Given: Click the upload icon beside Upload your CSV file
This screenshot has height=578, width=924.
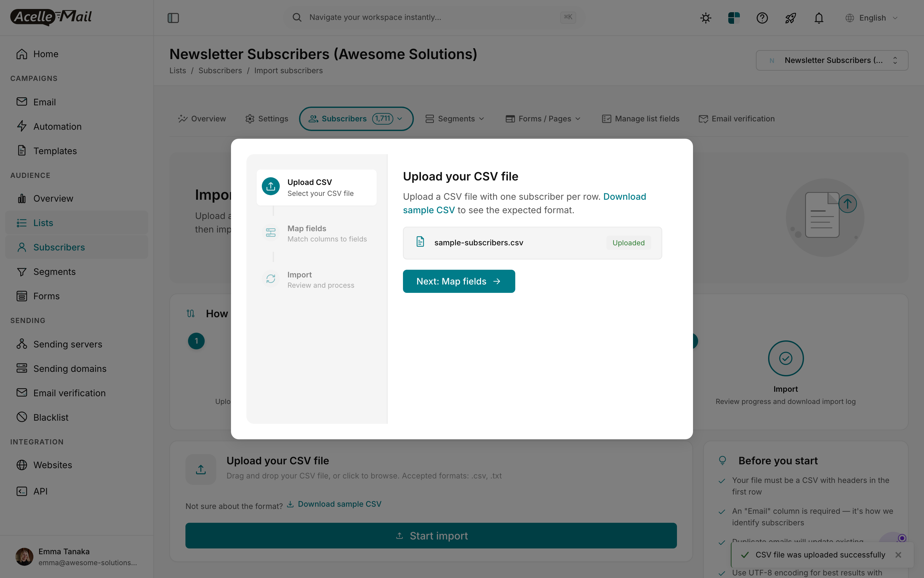Looking at the screenshot, I should (x=201, y=469).
